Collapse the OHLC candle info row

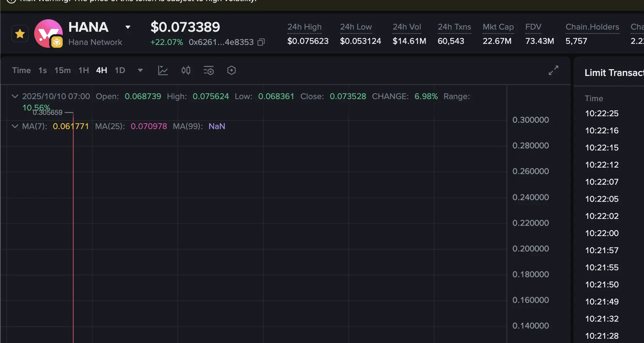pyautogui.click(x=15, y=96)
